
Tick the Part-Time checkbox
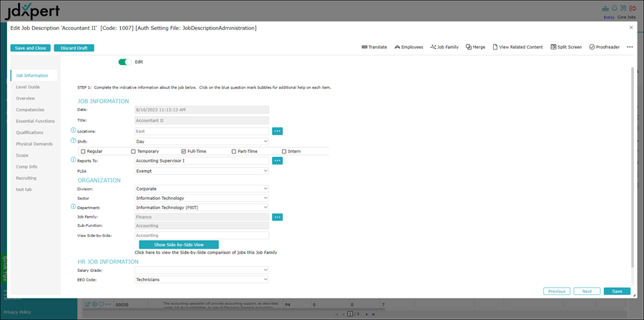point(234,151)
